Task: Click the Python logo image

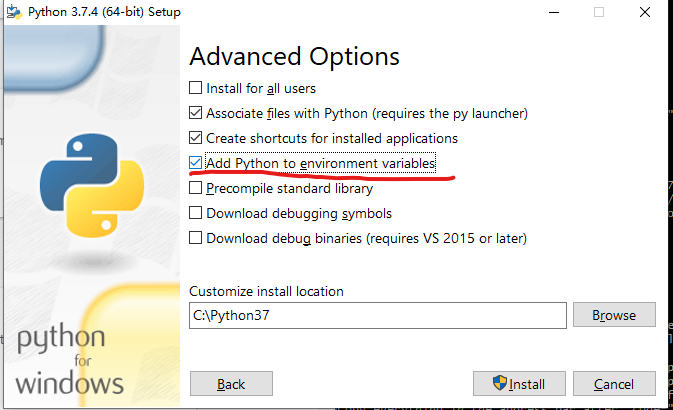Action: coord(92,185)
